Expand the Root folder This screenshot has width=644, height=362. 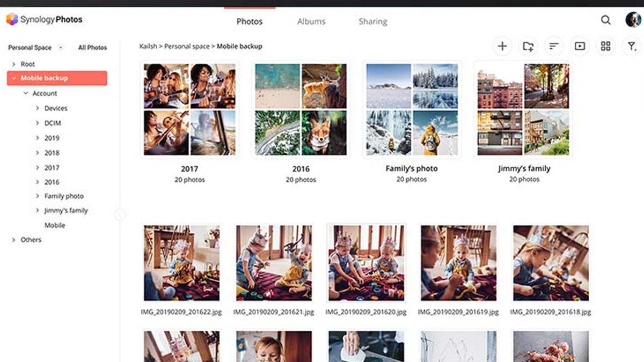tap(14, 64)
